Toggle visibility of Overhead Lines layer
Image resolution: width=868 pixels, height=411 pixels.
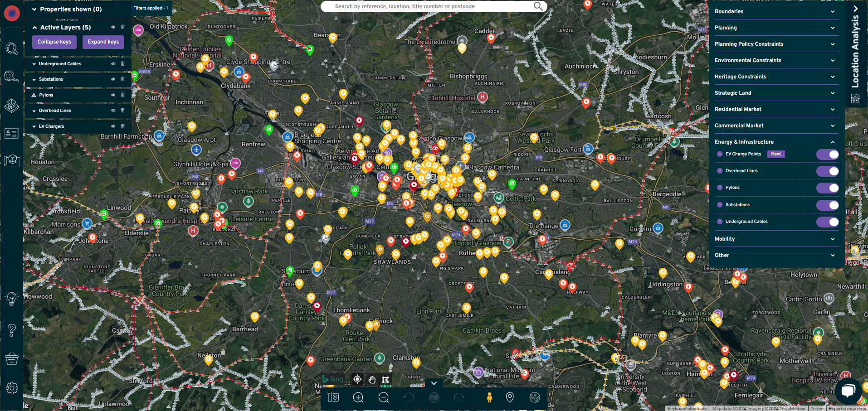click(x=113, y=110)
